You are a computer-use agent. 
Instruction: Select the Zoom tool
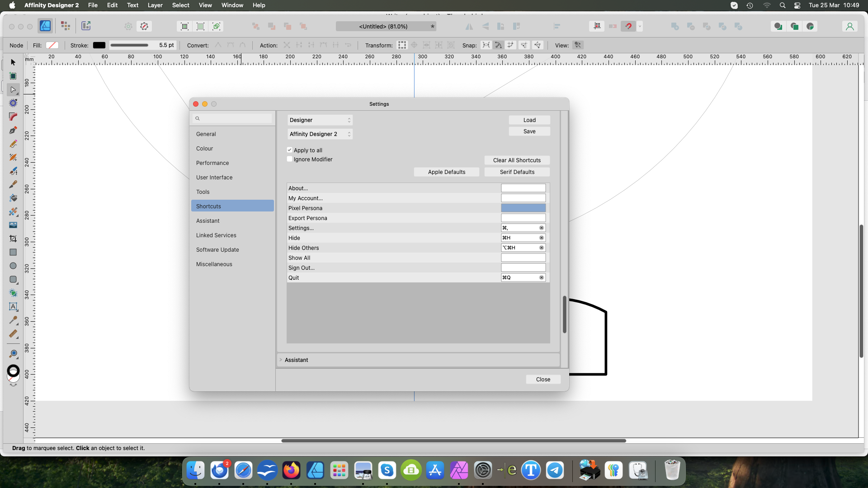pyautogui.click(x=13, y=354)
